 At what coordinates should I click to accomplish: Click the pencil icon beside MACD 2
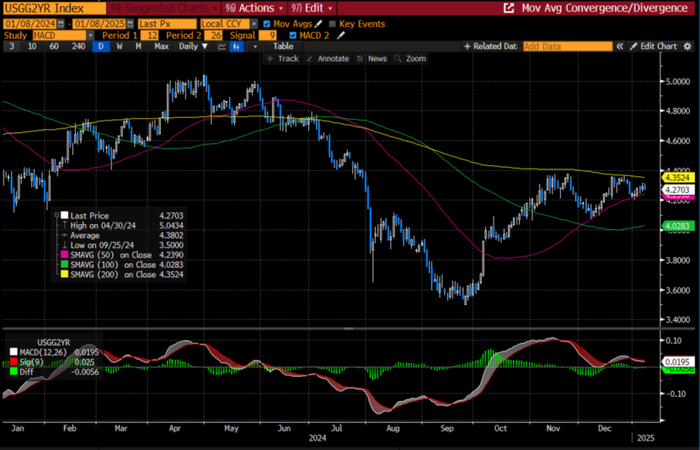click(x=341, y=34)
